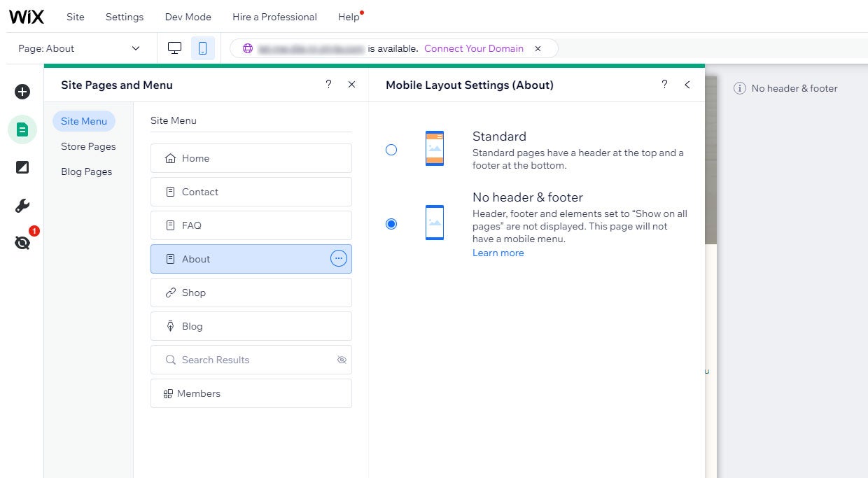This screenshot has width=868, height=478.
Task: Expand the Page: About dropdown
Action: pyautogui.click(x=79, y=48)
